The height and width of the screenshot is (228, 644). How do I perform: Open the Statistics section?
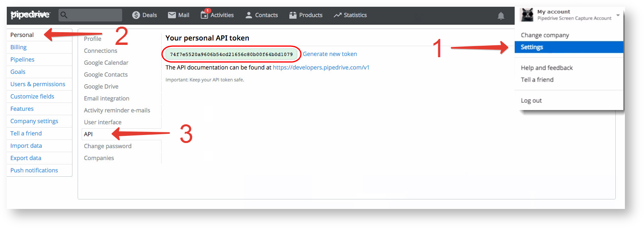[350, 15]
